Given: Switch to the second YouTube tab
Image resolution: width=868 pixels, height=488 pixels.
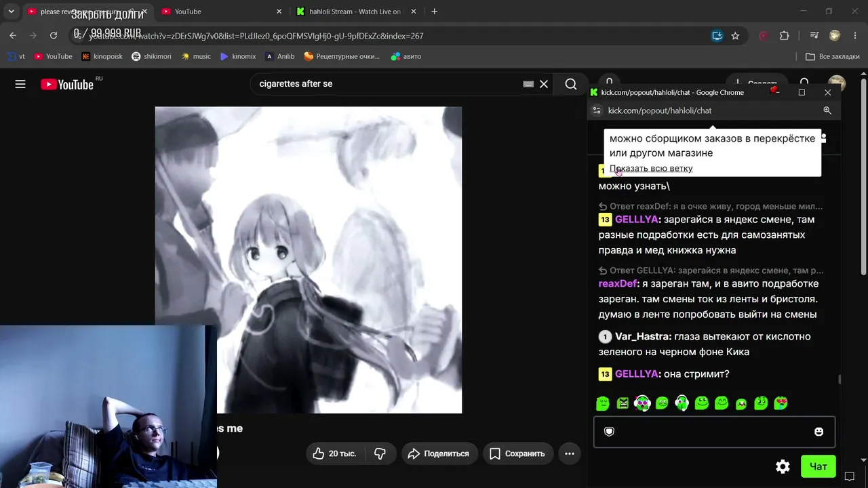Looking at the screenshot, I should (x=222, y=12).
